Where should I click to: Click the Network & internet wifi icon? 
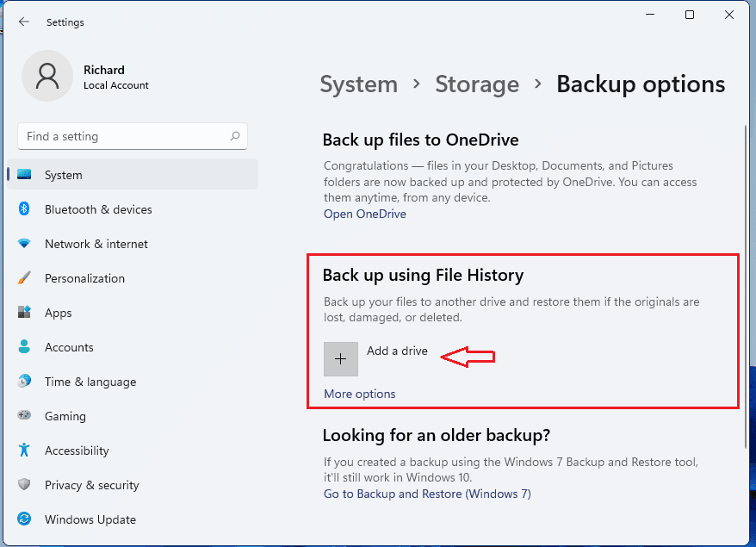click(25, 244)
